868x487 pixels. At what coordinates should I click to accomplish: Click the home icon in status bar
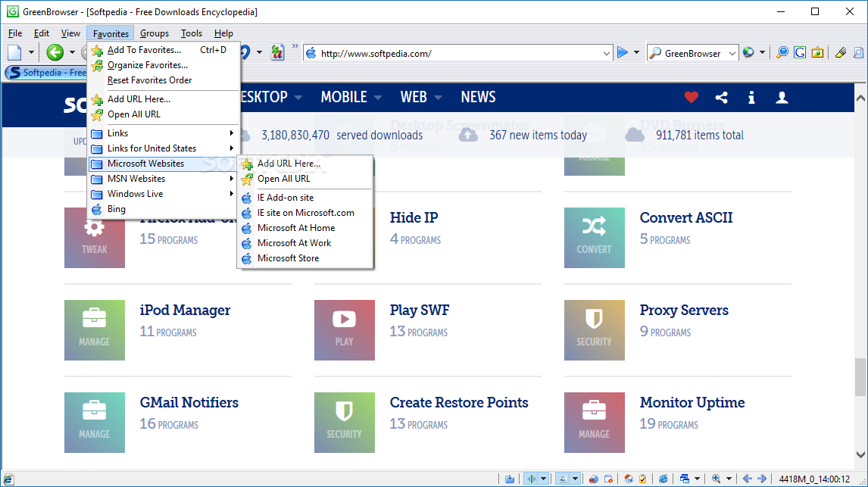pyautogui.click(x=629, y=479)
